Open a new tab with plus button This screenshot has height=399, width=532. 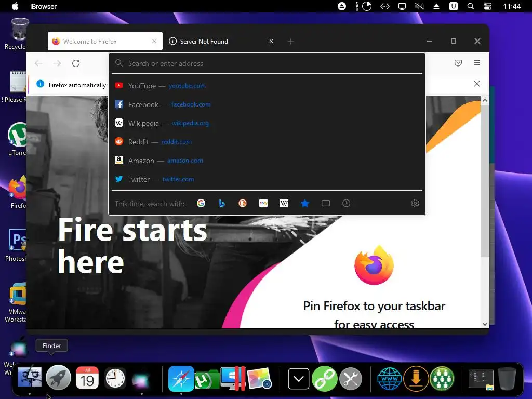tap(291, 42)
